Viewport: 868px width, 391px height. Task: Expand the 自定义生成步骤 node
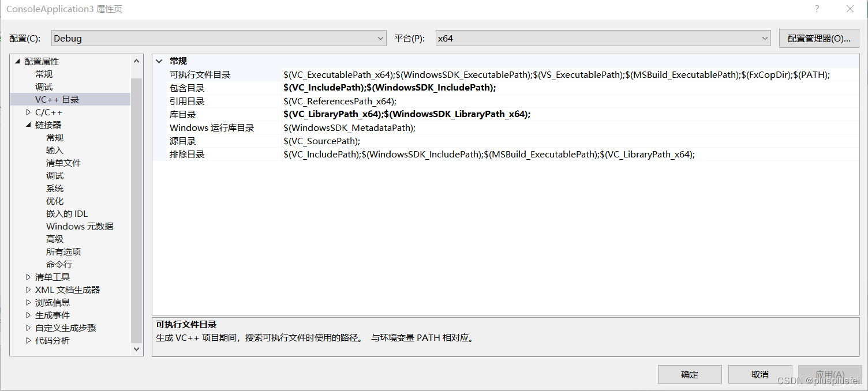(x=27, y=328)
